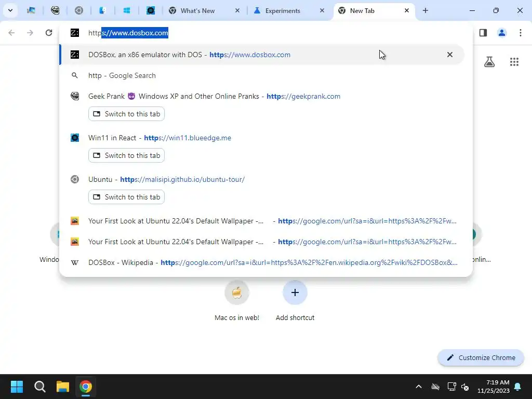Close the New Tab tab
The height and width of the screenshot is (399, 532).
coord(406,10)
